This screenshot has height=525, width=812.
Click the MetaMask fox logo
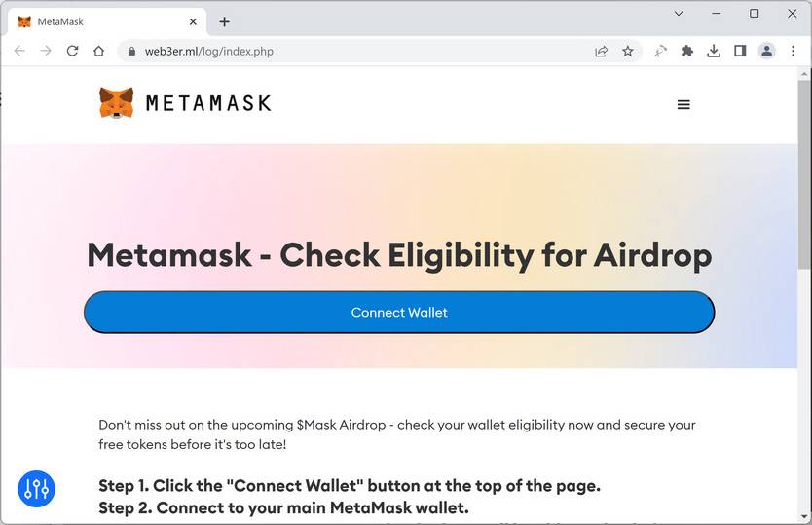tap(116, 103)
